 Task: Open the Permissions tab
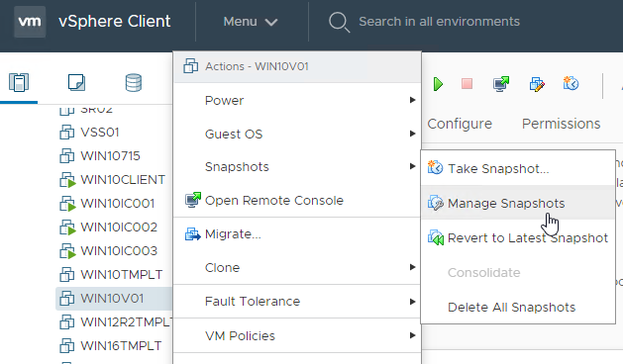pos(561,124)
